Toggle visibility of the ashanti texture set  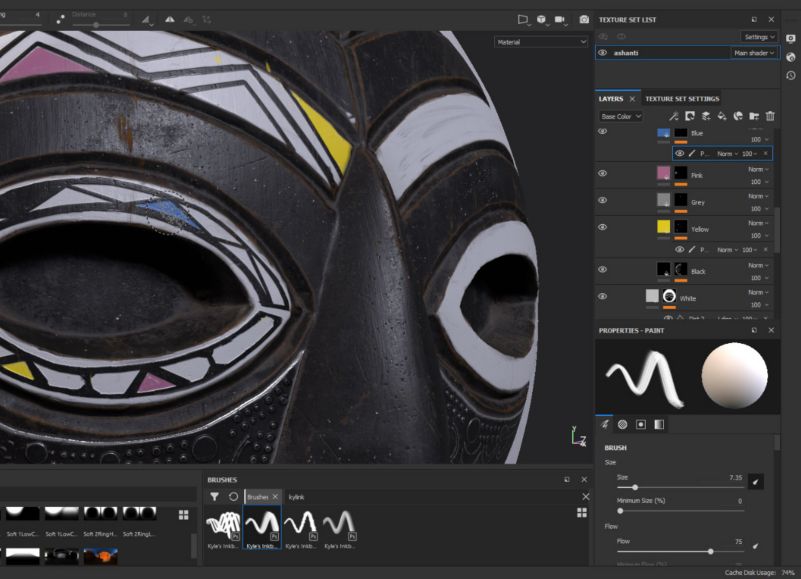pyautogui.click(x=603, y=53)
